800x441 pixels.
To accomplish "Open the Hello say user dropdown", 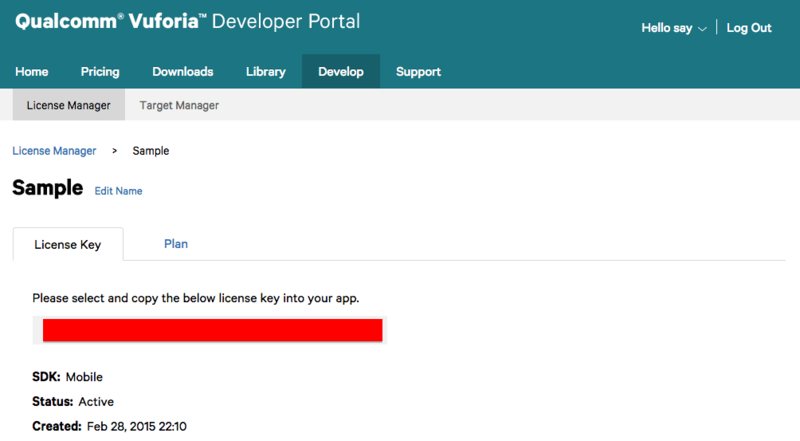I will pyautogui.click(x=673, y=28).
